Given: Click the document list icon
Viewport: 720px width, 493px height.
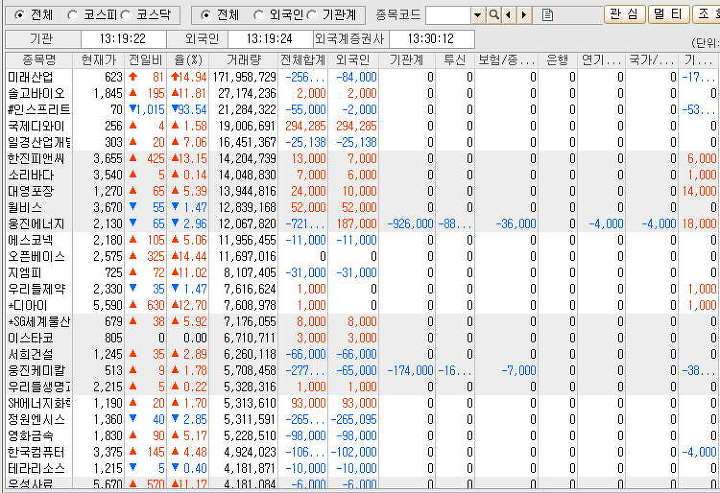Looking at the screenshot, I should click(x=547, y=15).
